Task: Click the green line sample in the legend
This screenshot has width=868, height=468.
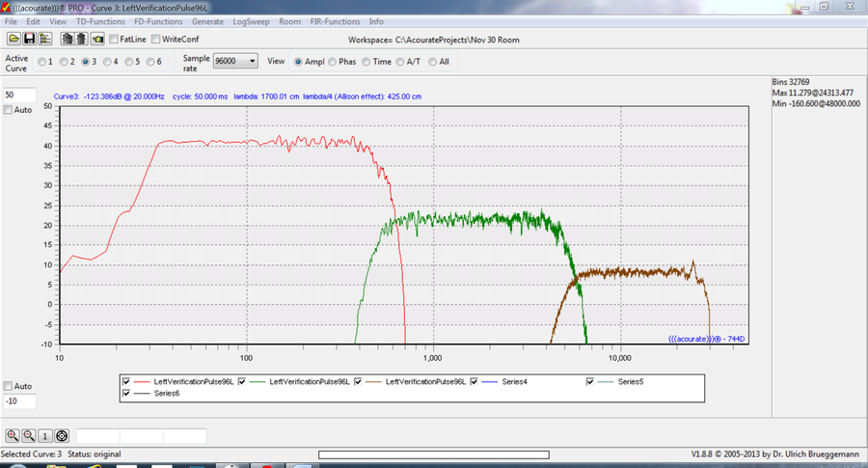Action: coord(258,381)
